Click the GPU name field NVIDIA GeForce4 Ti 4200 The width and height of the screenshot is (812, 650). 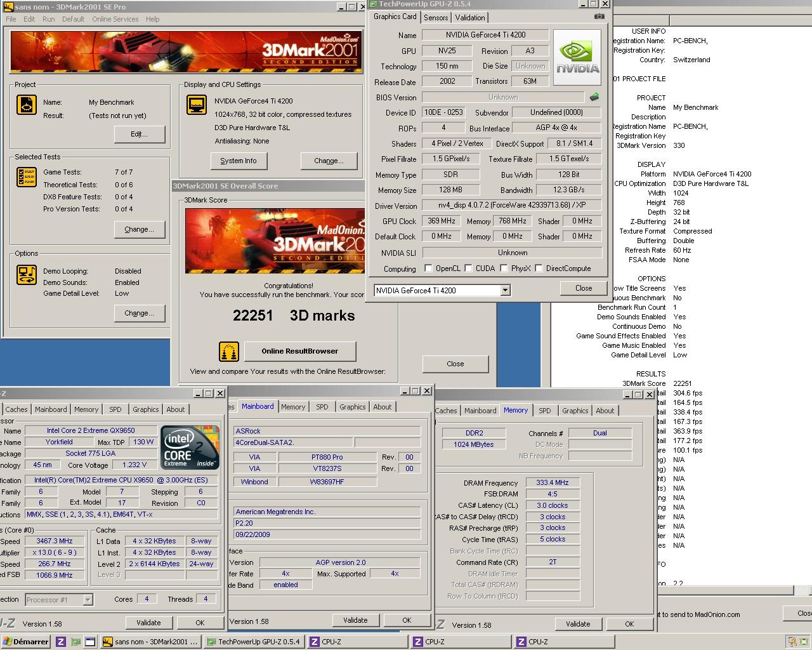click(485, 35)
